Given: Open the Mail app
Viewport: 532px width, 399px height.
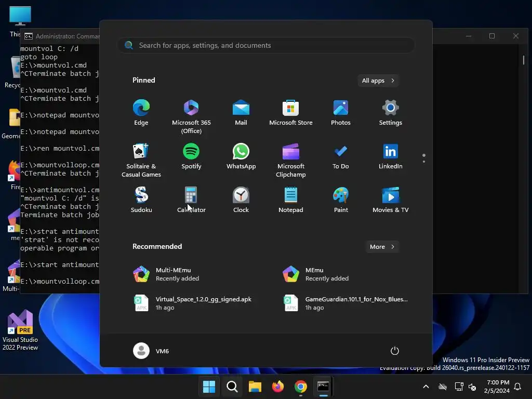Looking at the screenshot, I should tap(241, 113).
